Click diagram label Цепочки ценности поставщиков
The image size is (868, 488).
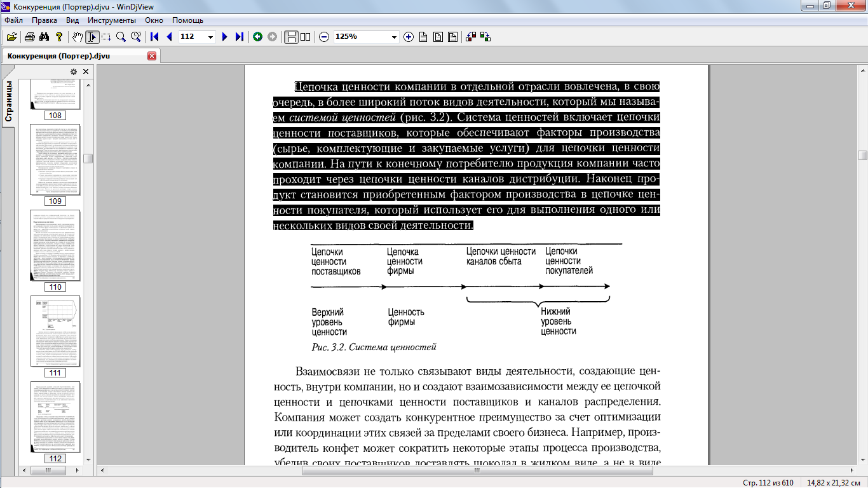(x=336, y=261)
